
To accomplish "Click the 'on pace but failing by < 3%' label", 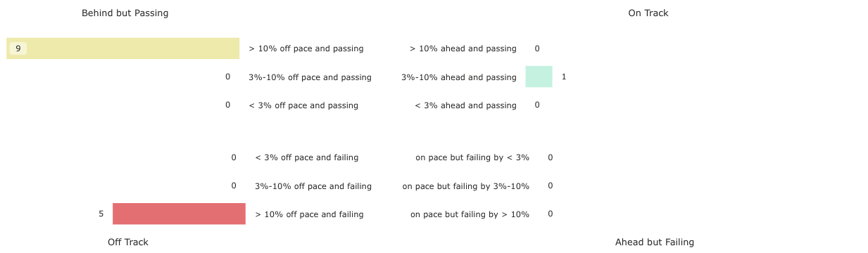I will 472,157.
